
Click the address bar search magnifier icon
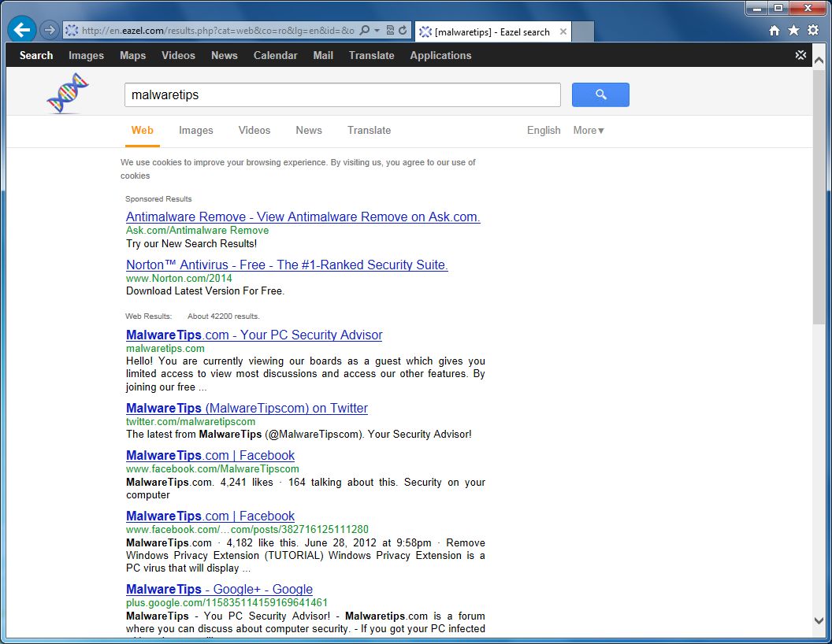point(365,30)
